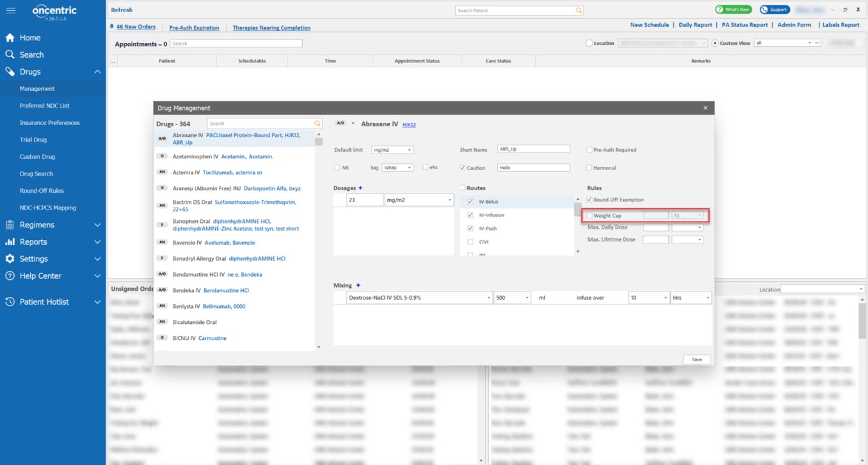Click the Short Name input field
Viewport: 868px width, 465px height.
(534, 149)
